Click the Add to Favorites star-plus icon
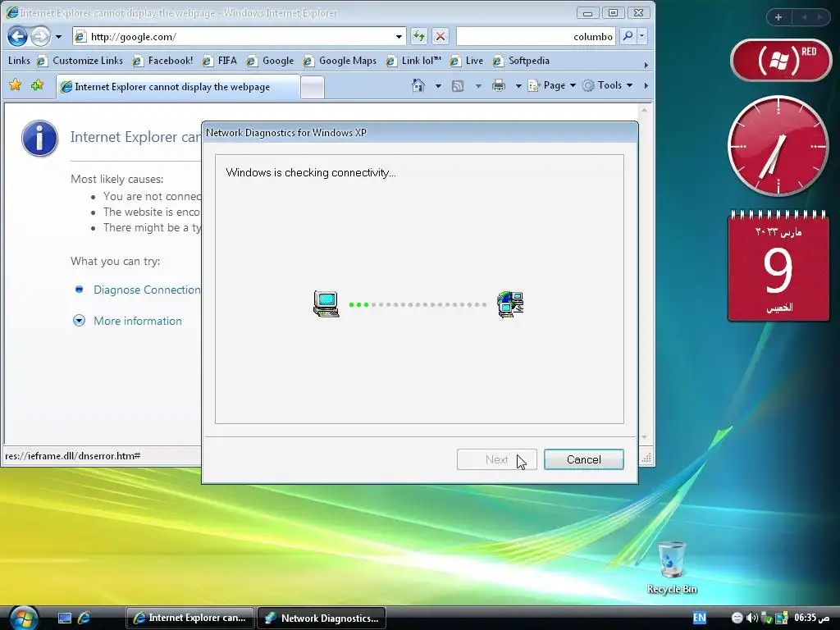Viewport: 840px width, 630px height. click(37, 85)
